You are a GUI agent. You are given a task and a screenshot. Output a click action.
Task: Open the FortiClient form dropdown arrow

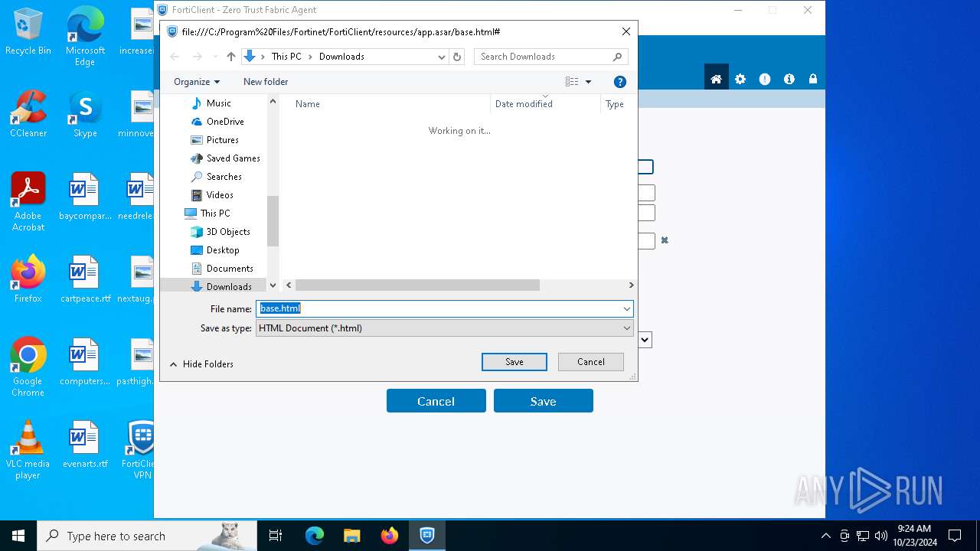pyautogui.click(x=645, y=339)
